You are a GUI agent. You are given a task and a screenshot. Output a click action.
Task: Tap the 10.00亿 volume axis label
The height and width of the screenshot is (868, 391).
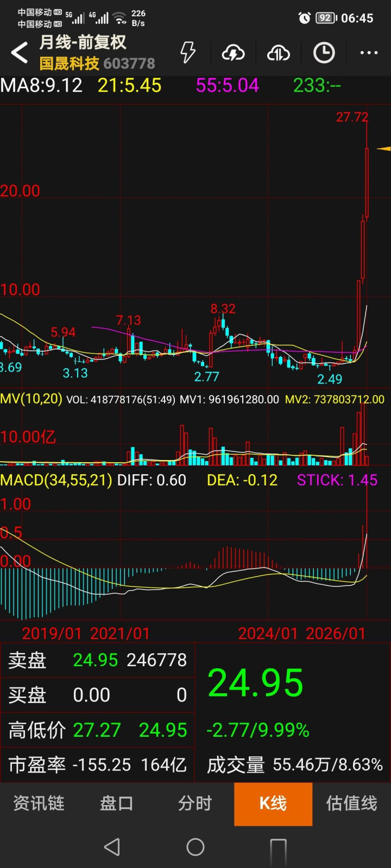[28, 437]
